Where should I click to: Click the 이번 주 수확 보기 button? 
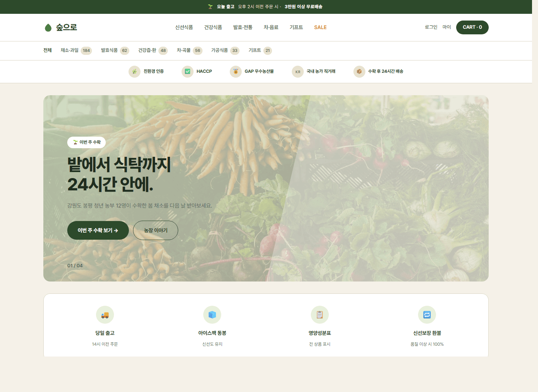tap(98, 230)
